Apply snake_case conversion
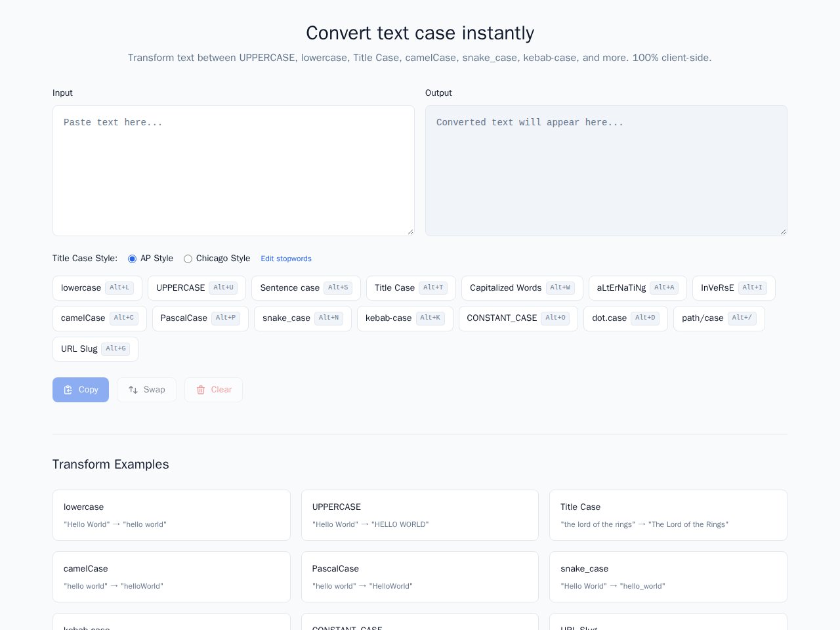Viewport: 840px width, 630px height. (x=303, y=318)
